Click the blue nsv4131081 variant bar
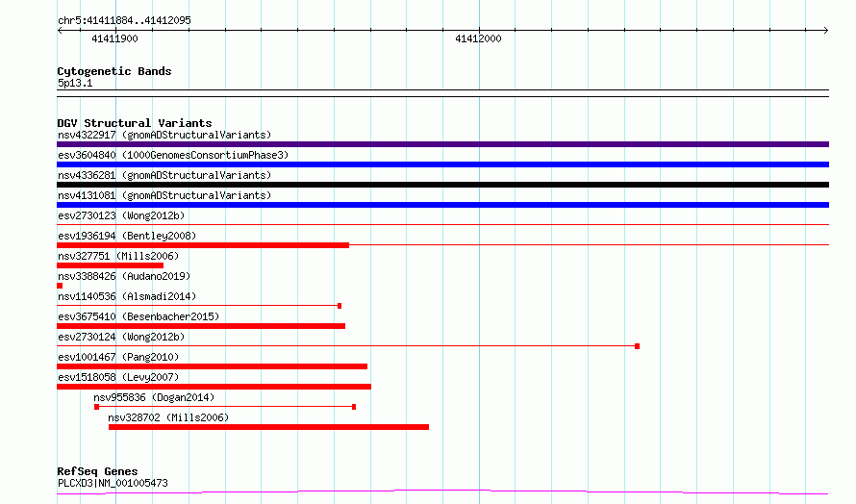 coord(442,205)
